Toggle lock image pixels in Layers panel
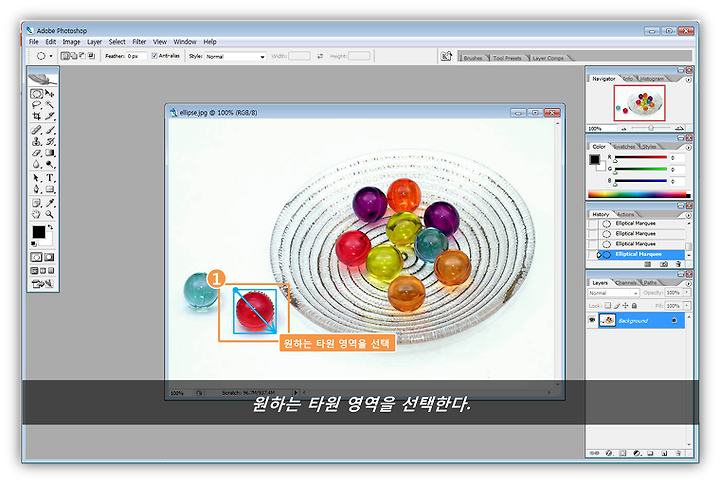Image resolution: width=720 pixels, height=484 pixels. click(x=617, y=305)
